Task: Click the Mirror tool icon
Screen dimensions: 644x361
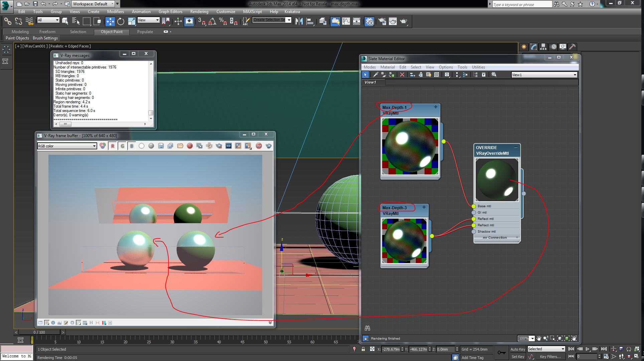Action: click(x=299, y=21)
